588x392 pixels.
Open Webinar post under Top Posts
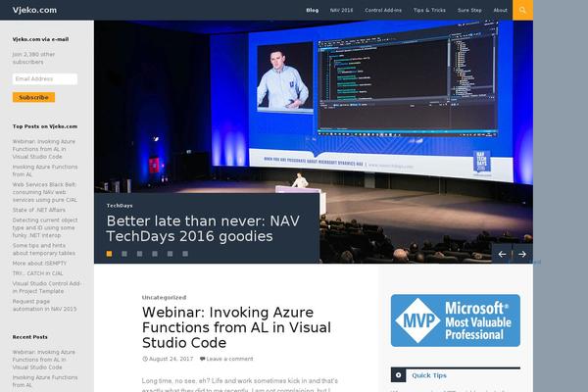[44, 149]
